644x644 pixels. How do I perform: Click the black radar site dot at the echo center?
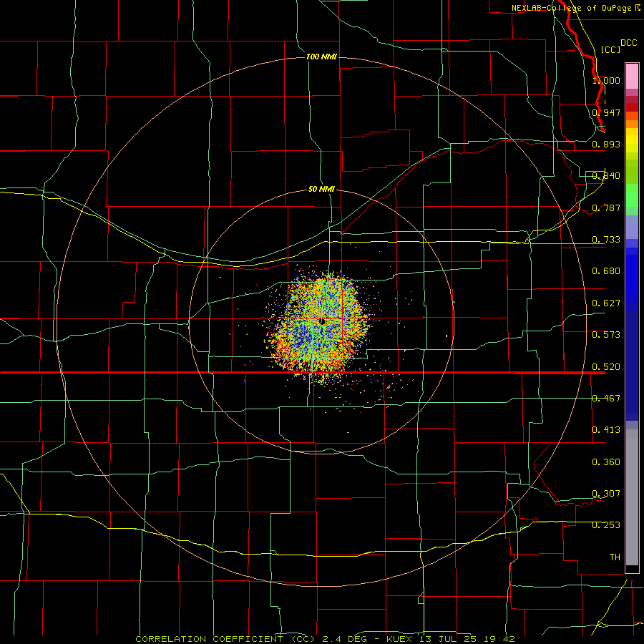(323, 321)
